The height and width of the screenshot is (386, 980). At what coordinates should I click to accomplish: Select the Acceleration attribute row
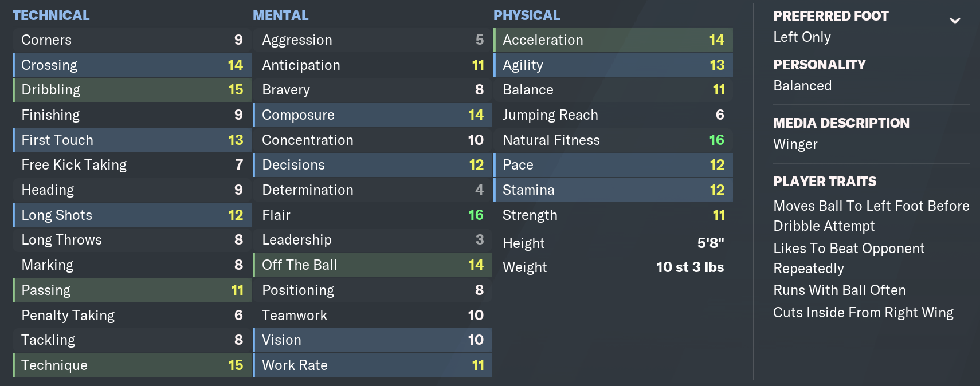[x=613, y=40]
